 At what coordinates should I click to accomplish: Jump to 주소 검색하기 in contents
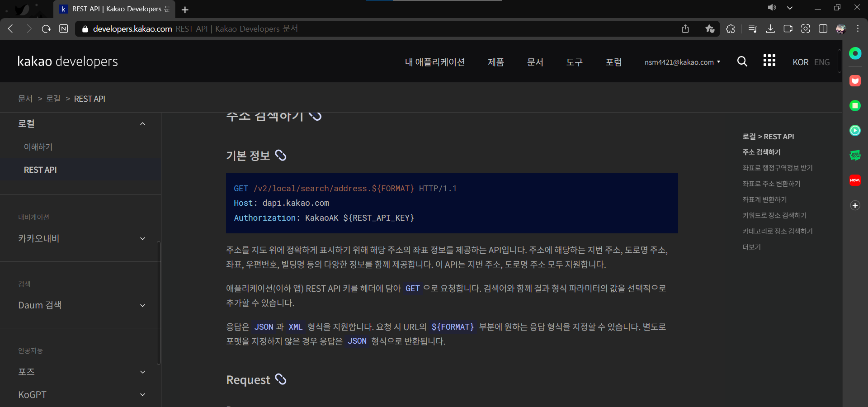pos(762,152)
